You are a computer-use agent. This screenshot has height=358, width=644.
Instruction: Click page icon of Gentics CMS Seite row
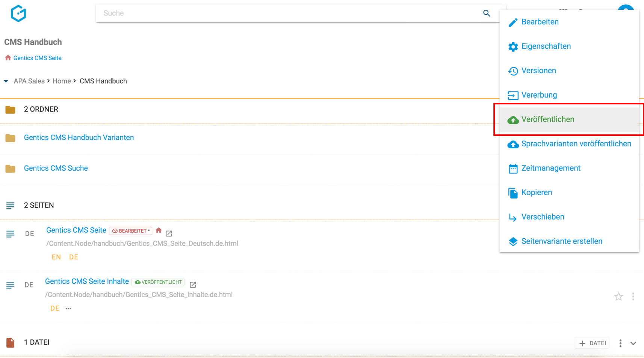(x=10, y=234)
